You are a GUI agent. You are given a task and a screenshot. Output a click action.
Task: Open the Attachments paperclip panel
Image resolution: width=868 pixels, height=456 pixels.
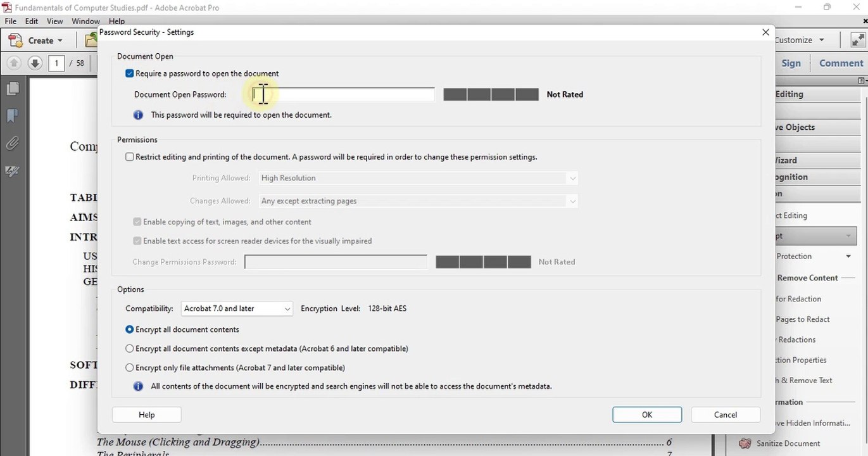pyautogui.click(x=12, y=144)
